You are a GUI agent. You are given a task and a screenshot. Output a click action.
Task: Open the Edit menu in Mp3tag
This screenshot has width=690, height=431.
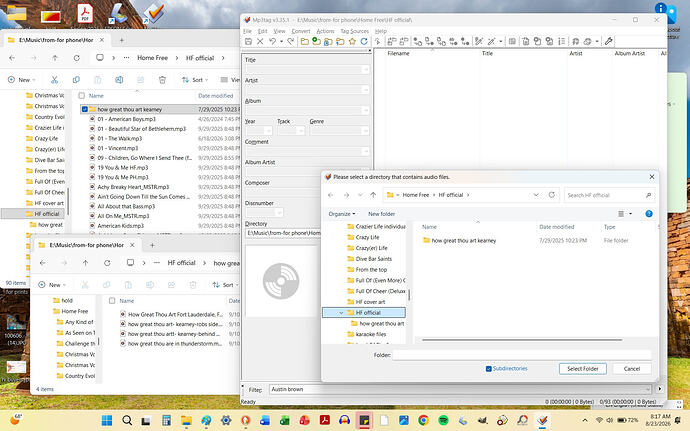pyautogui.click(x=262, y=31)
